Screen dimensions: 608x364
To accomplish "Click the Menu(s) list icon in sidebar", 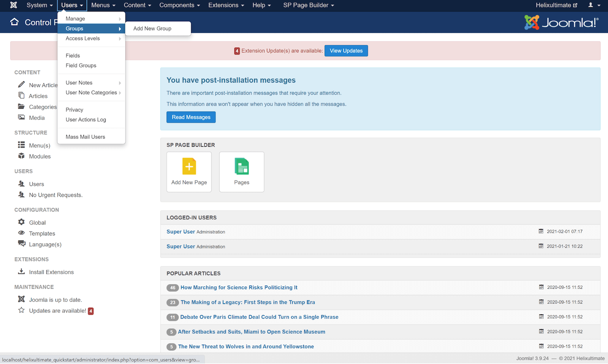I will 22,145.
